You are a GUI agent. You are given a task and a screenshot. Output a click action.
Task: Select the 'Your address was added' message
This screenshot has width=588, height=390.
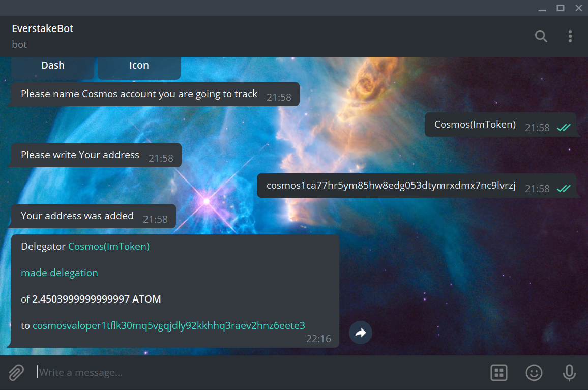94,216
